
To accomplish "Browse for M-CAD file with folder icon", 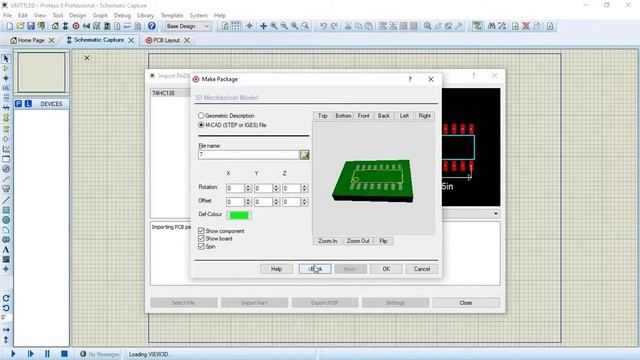I will pos(304,155).
